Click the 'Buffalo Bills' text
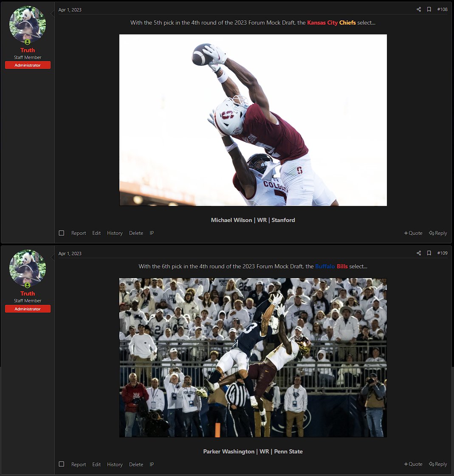Screen dimensions: 454x476 [x=331, y=266]
